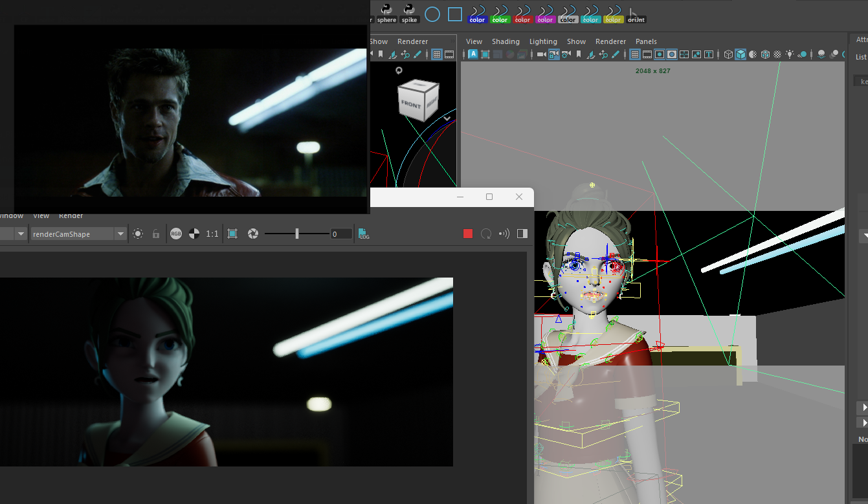This screenshot has width=868, height=504.
Task: Apply the blue color shelf button
Action: 477,14
